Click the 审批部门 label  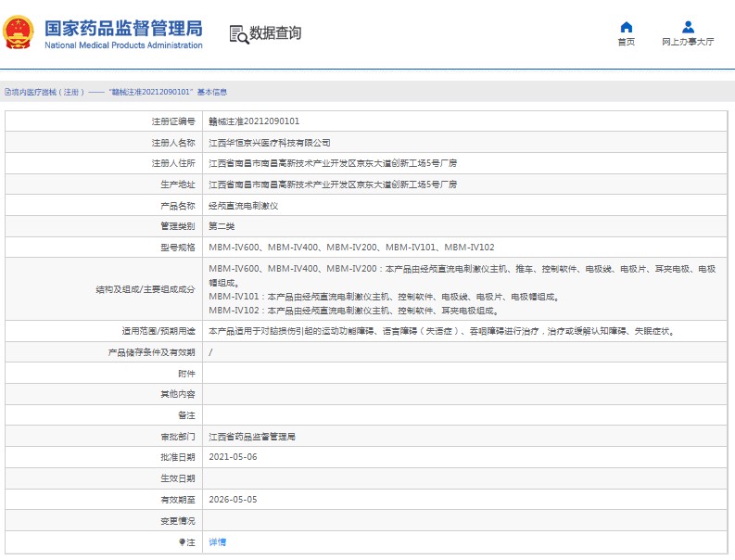[x=178, y=437]
